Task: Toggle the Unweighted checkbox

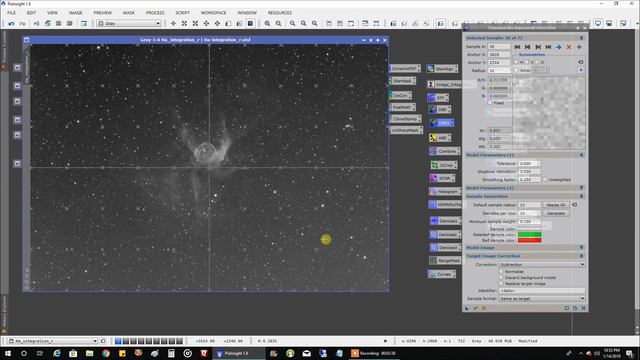Action: click(x=545, y=180)
